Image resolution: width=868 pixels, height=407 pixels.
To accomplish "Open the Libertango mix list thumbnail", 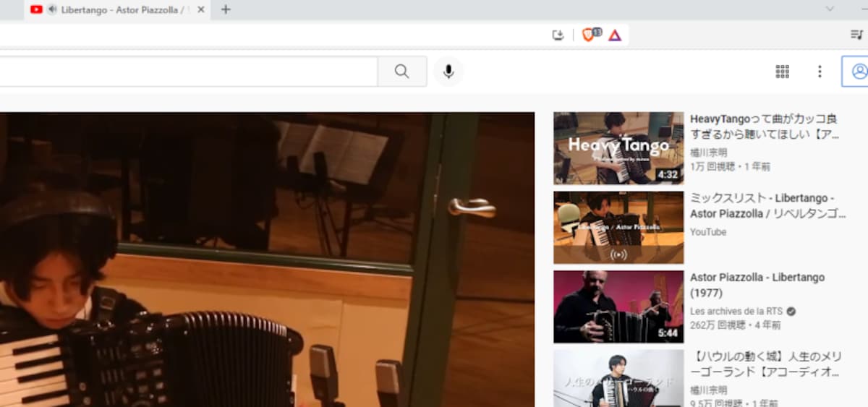I will 618,228.
